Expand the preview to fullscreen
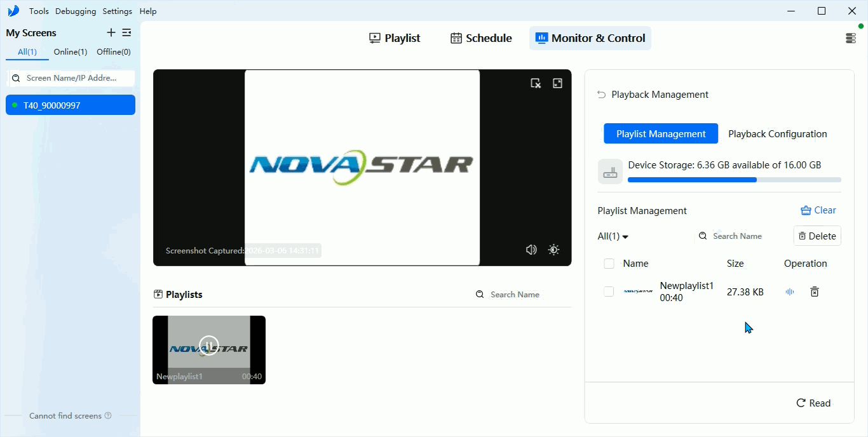Viewport: 868px width, 437px height. pyautogui.click(x=557, y=83)
